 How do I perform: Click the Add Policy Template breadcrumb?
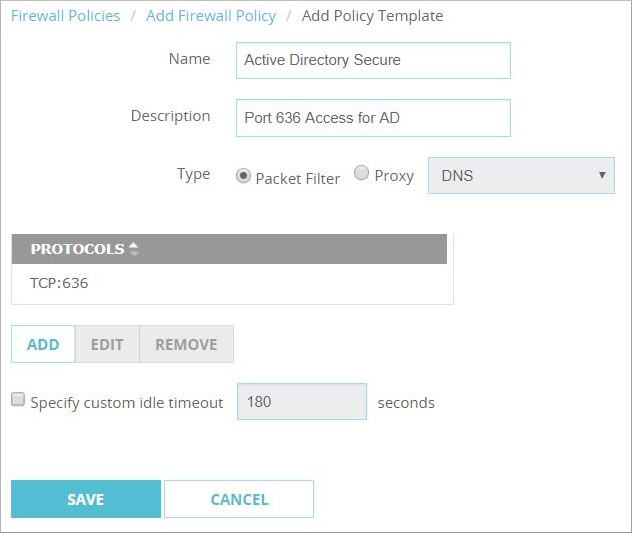(x=372, y=16)
